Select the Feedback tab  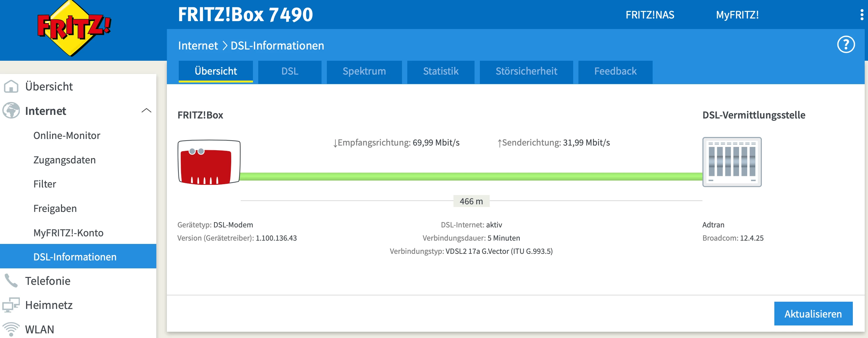click(615, 72)
